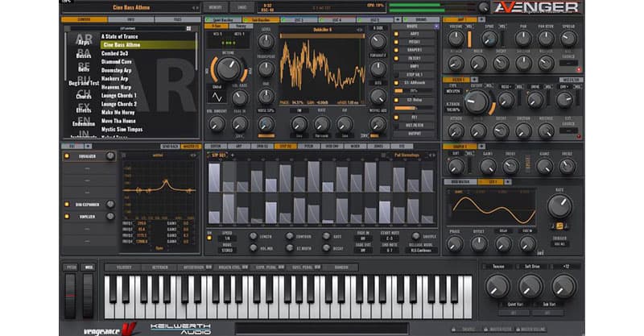Switch to the DRUMS tab
The width and height of the screenshot is (644, 336).
(419, 19)
